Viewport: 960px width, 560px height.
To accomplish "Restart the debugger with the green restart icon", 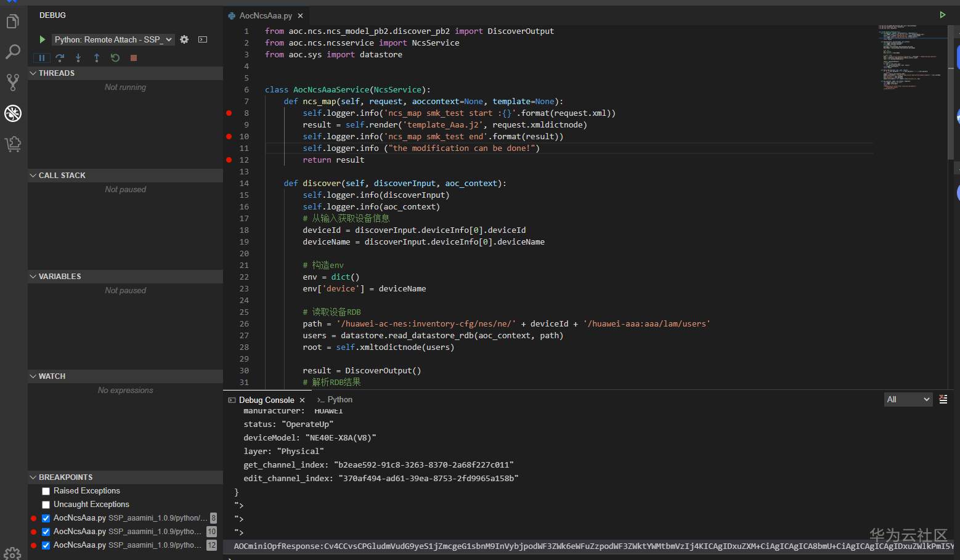I will tap(115, 58).
